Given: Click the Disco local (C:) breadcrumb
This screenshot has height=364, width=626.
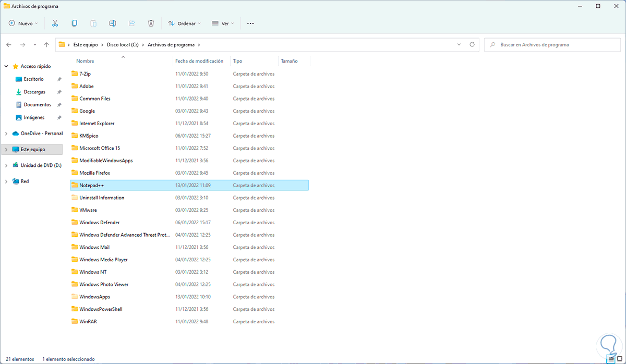Looking at the screenshot, I should pyautogui.click(x=123, y=45).
